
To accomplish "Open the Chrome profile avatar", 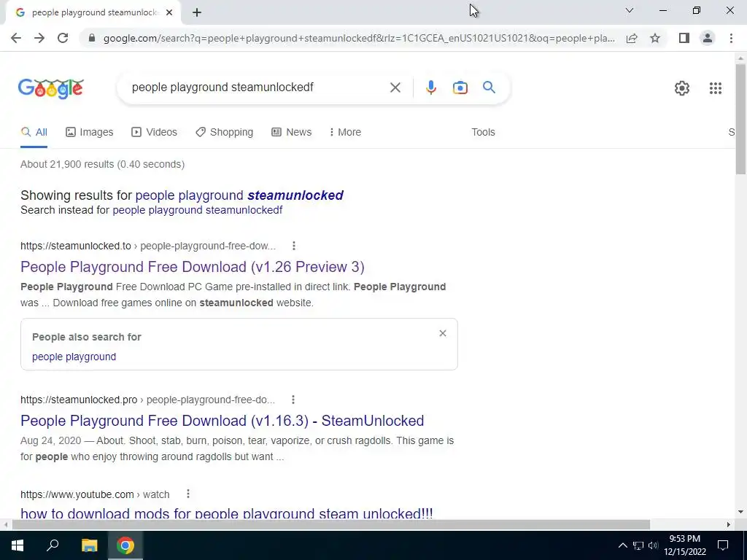I will tap(708, 38).
